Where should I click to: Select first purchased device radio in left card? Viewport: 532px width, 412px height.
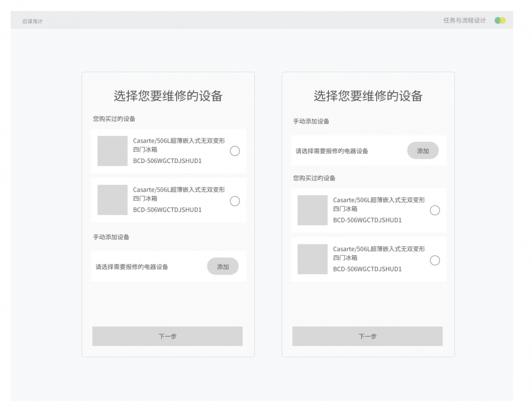(x=235, y=151)
